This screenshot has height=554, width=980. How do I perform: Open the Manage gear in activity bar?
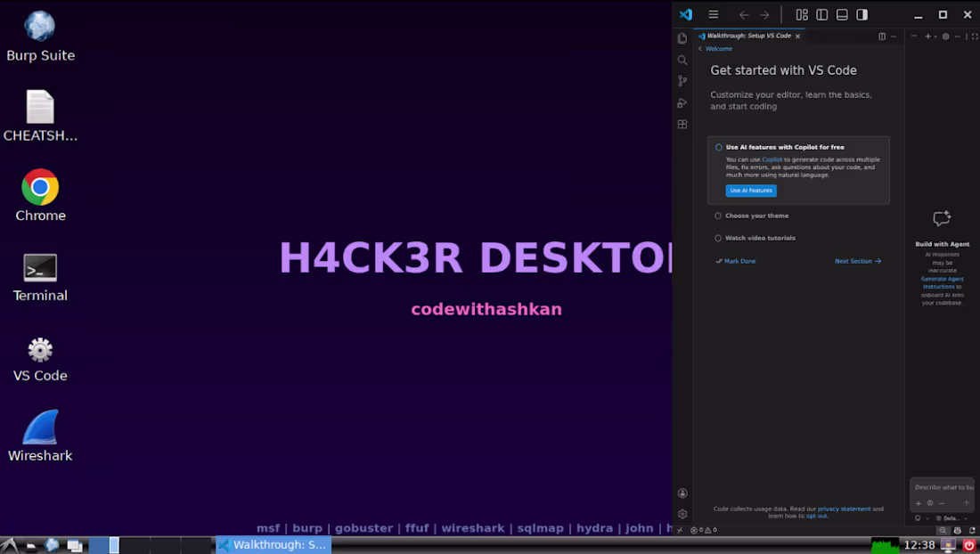[x=682, y=514]
